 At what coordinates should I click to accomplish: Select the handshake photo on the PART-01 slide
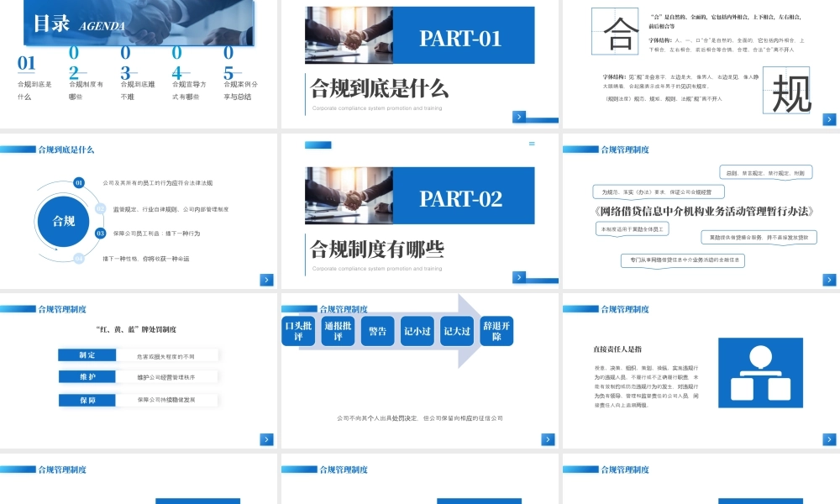click(349, 34)
